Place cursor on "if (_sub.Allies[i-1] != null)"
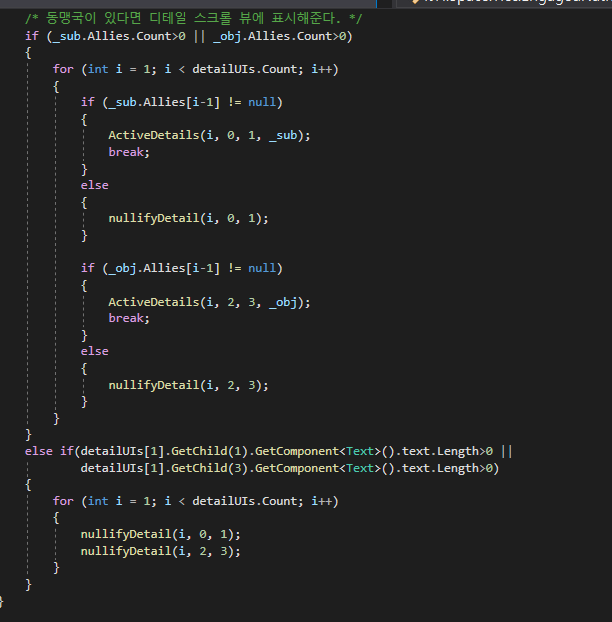The height and width of the screenshot is (622, 612). click(182, 102)
